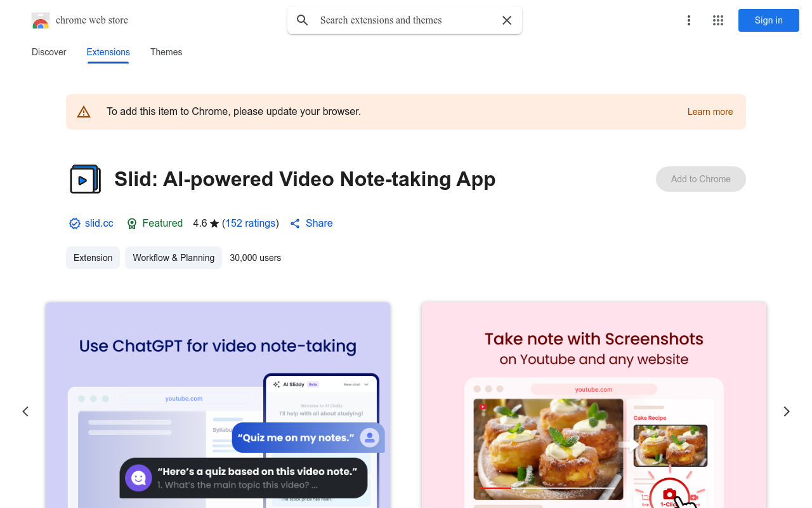Click the Share link text
Viewport: 812px width, 508px height.
[319, 224]
